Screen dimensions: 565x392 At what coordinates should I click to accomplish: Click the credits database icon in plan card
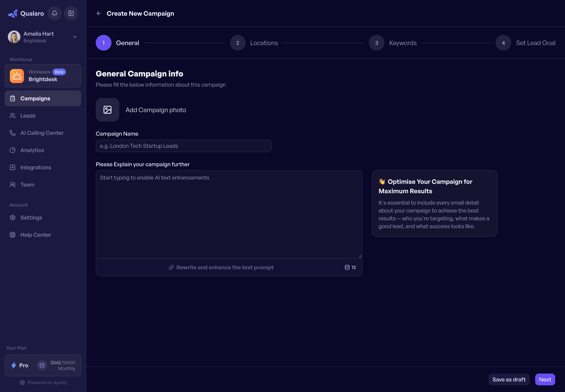point(42,365)
